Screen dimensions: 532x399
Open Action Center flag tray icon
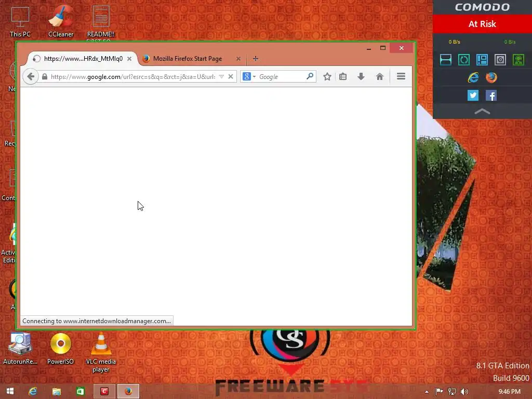tap(439, 392)
